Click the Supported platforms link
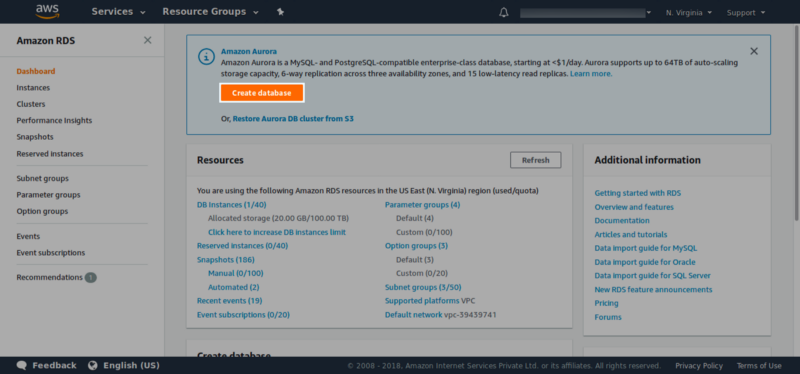The width and height of the screenshot is (800, 374). (422, 301)
